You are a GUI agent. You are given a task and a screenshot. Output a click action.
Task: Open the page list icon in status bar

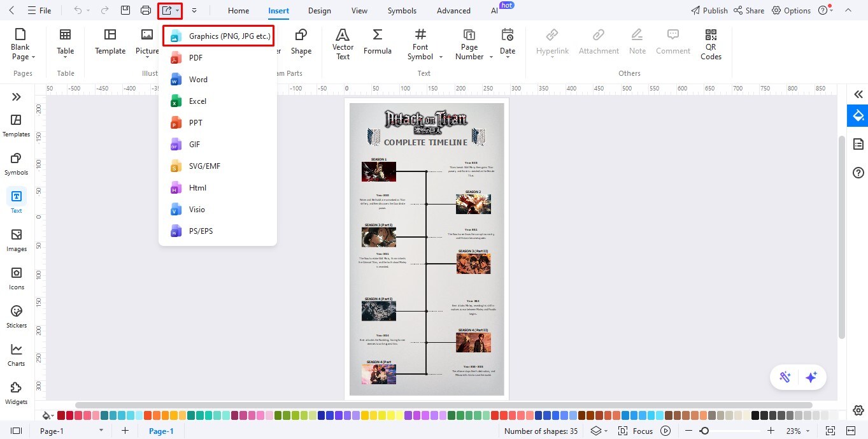[x=17, y=431]
